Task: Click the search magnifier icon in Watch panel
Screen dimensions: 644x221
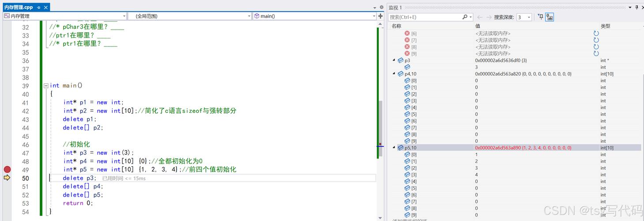Action: tap(465, 17)
